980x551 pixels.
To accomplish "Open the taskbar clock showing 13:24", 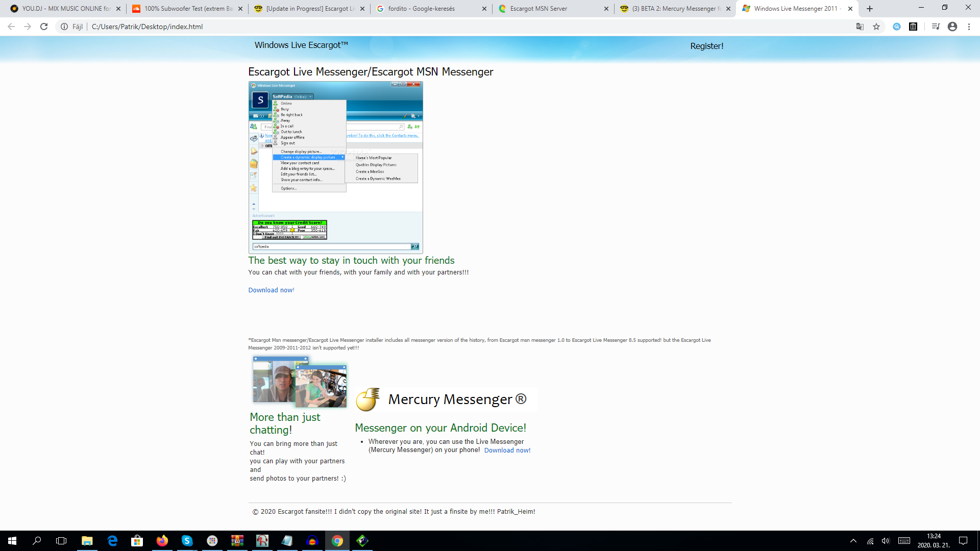I will pyautogui.click(x=934, y=541).
